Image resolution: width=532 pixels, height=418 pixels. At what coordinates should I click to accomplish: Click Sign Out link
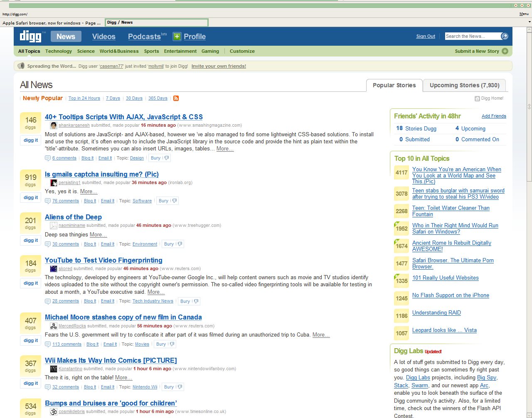[426, 37]
